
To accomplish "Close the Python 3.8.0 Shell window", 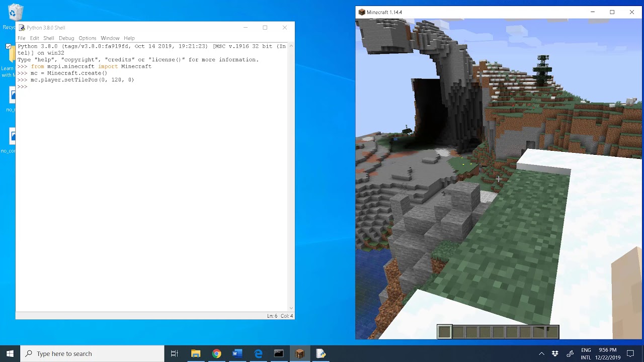I will pyautogui.click(x=285, y=28).
